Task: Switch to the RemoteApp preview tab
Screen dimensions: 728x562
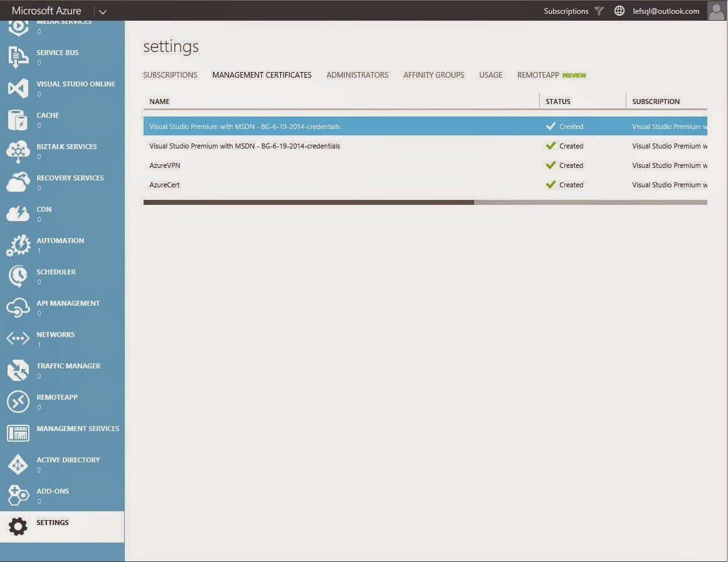Action: tap(552, 75)
